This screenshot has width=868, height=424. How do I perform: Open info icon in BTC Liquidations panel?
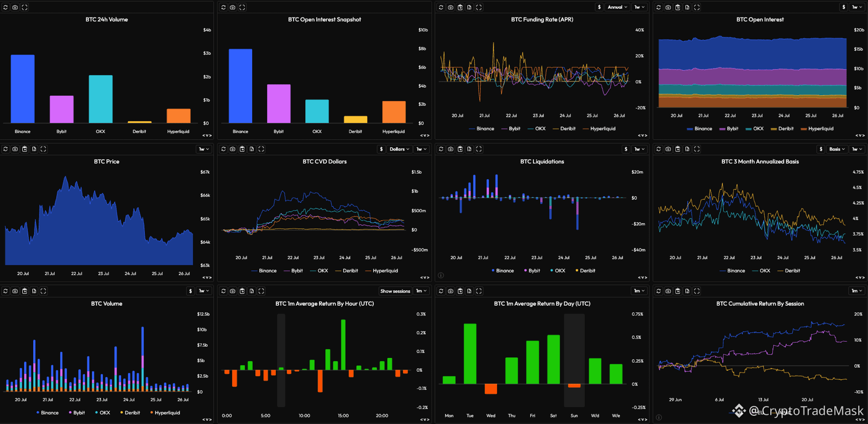(x=441, y=275)
